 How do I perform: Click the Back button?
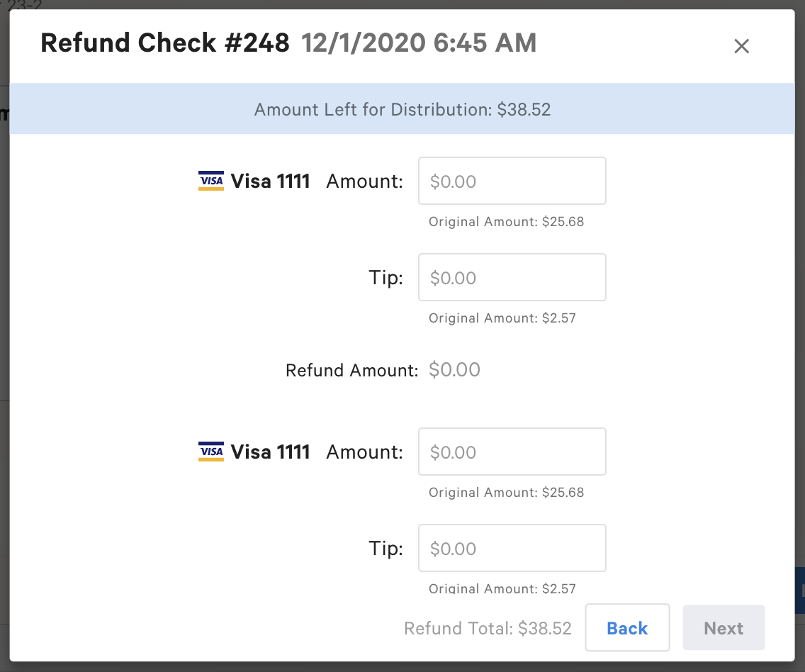(x=627, y=627)
